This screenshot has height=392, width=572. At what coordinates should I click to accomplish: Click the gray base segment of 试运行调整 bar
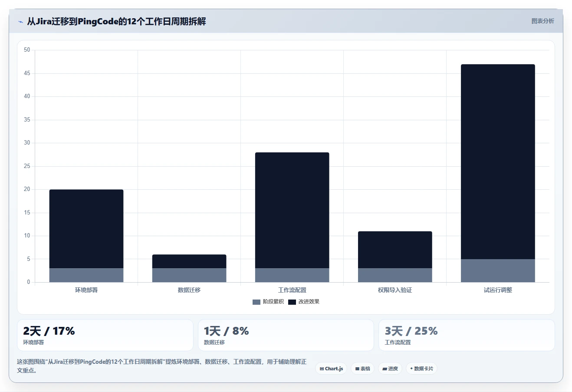(498, 270)
